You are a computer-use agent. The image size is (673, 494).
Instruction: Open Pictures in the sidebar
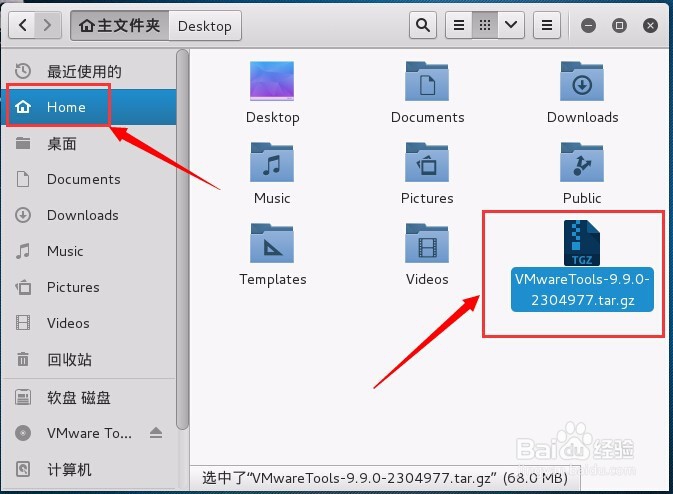pyautogui.click(x=90, y=287)
